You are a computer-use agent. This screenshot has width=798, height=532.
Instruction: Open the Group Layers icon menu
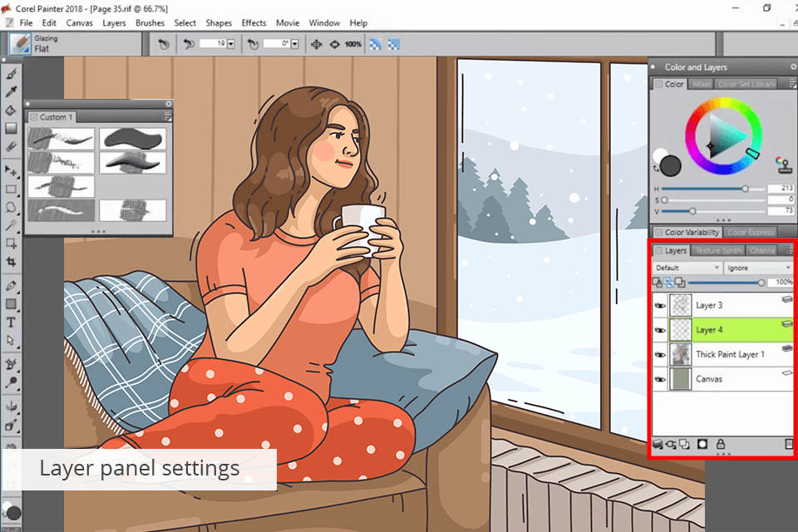pyautogui.click(x=685, y=445)
